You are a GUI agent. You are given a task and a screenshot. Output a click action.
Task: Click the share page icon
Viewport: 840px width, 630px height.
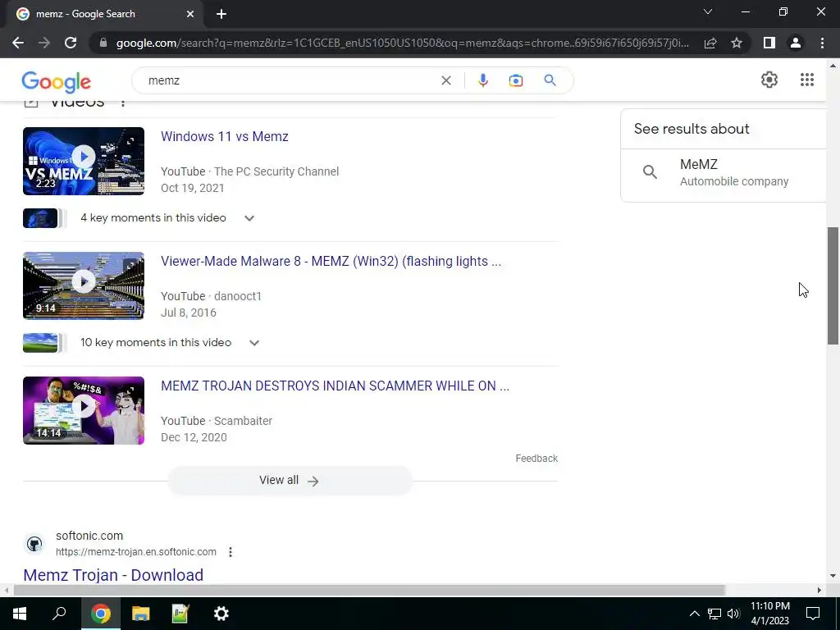(710, 43)
